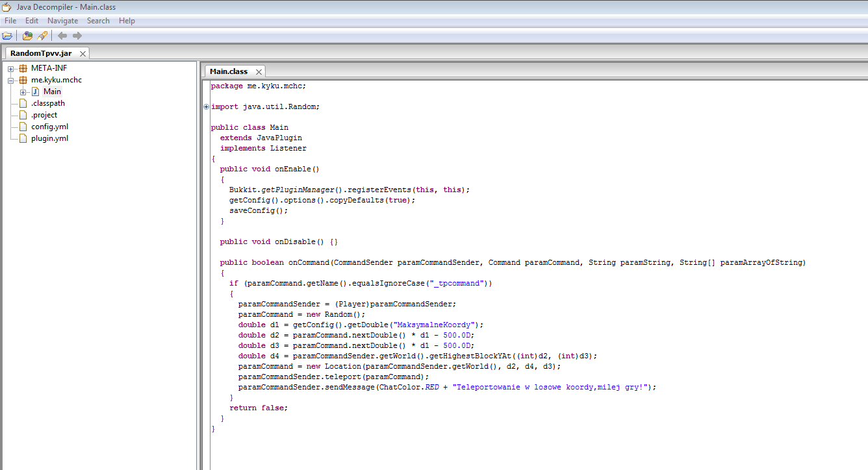Open .classpath from the tree
Viewport: 868px width, 470px height.
(48, 103)
